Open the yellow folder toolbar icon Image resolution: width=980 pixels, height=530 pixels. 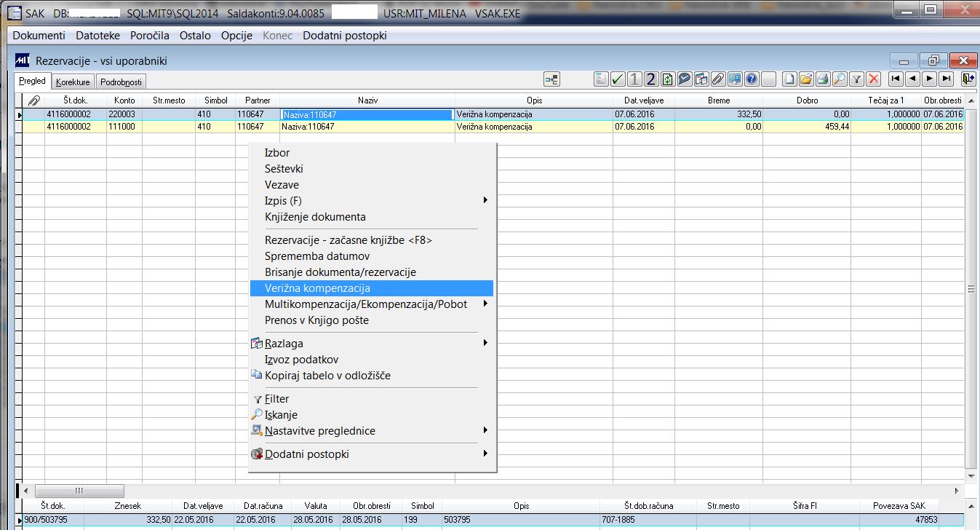click(x=806, y=79)
